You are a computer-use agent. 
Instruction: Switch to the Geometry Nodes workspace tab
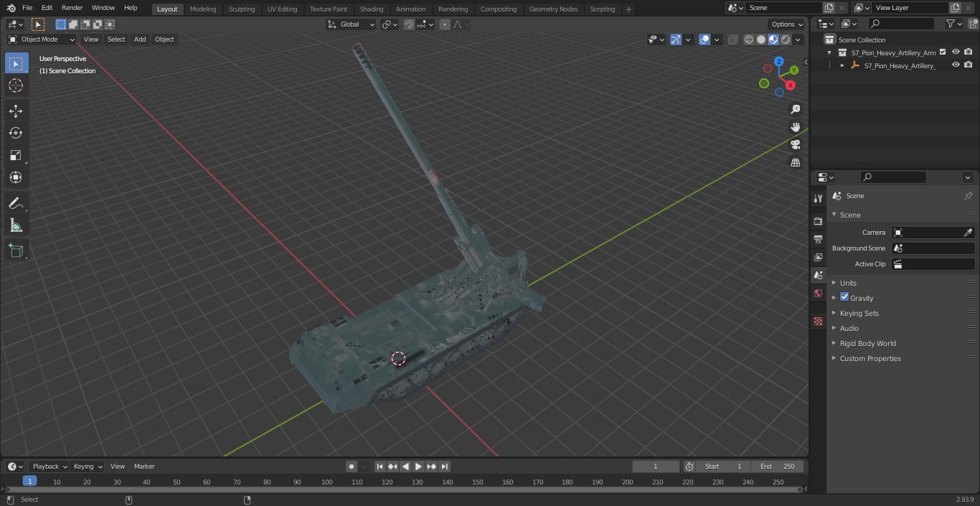pos(553,9)
